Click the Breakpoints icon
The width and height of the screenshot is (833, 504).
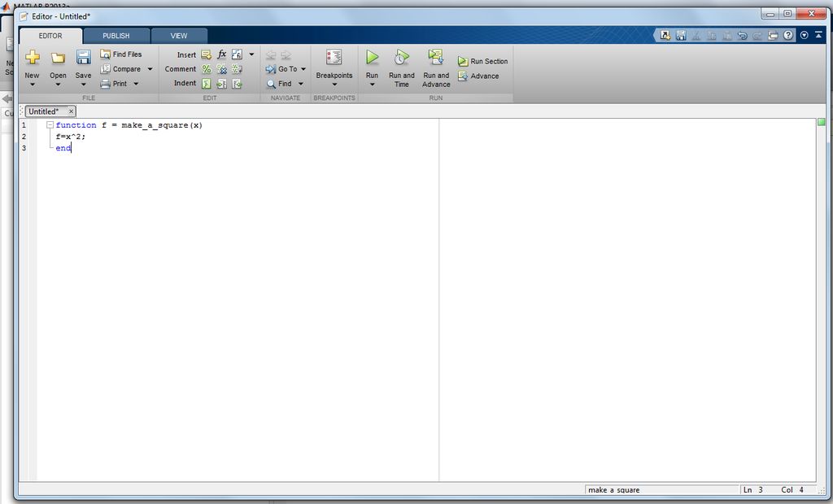[x=334, y=58]
